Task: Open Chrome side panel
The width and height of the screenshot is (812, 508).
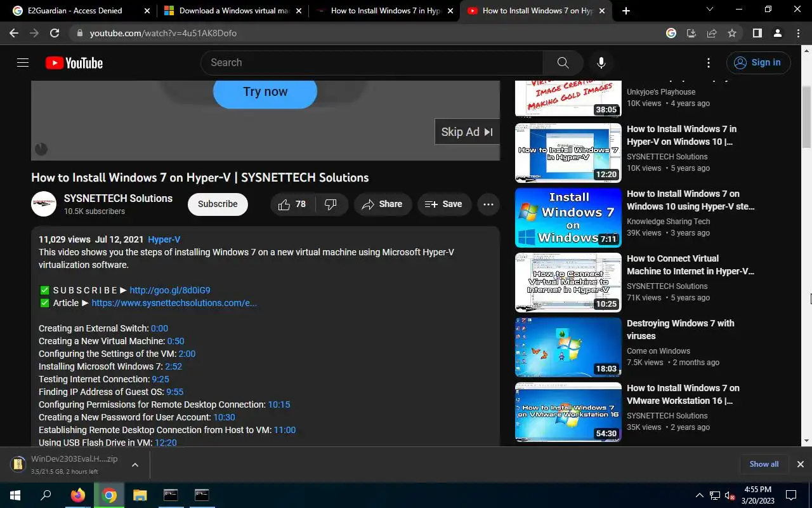Action: point(757,33)
